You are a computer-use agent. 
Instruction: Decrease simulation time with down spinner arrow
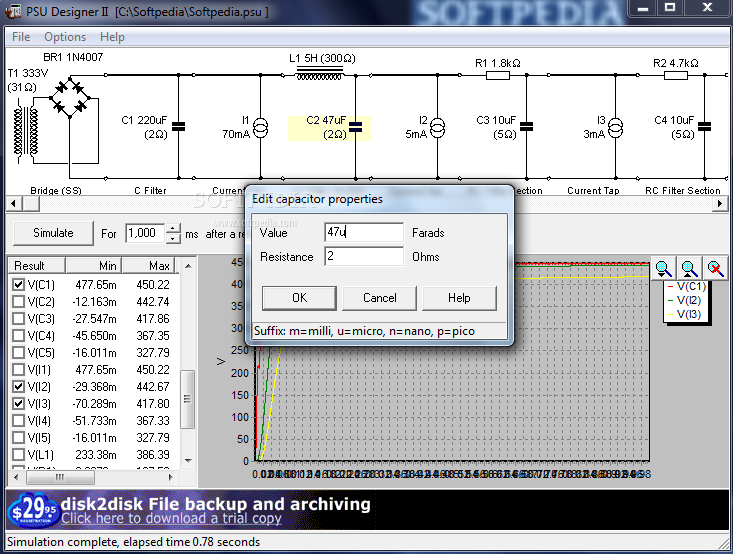pos(173,238)
